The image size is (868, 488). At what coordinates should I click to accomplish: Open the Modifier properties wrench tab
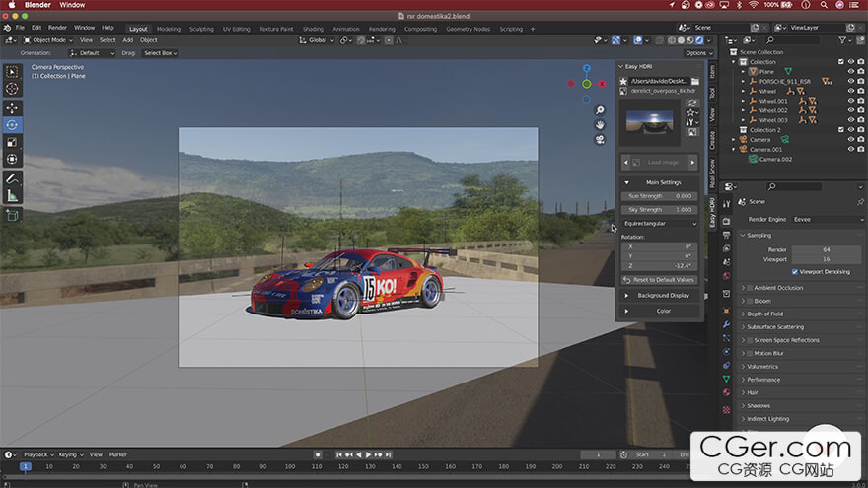(x=726, y=324)
